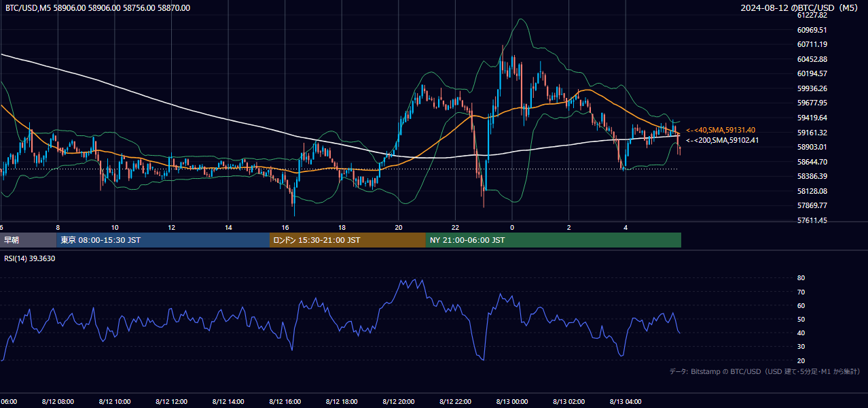
Task: Click price axis value 59936.26
Action: [x=812, y=88]
